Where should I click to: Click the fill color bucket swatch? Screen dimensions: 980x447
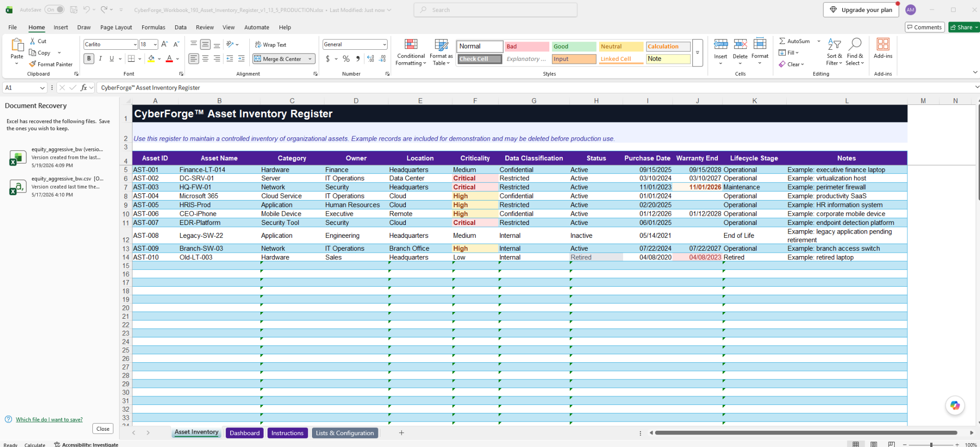tap(151, 58)
